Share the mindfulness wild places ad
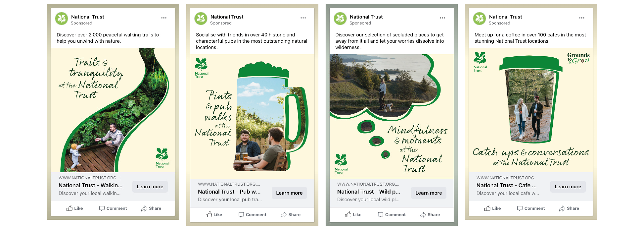The width and height of the screenshot is (644, 230). point(430,215)
